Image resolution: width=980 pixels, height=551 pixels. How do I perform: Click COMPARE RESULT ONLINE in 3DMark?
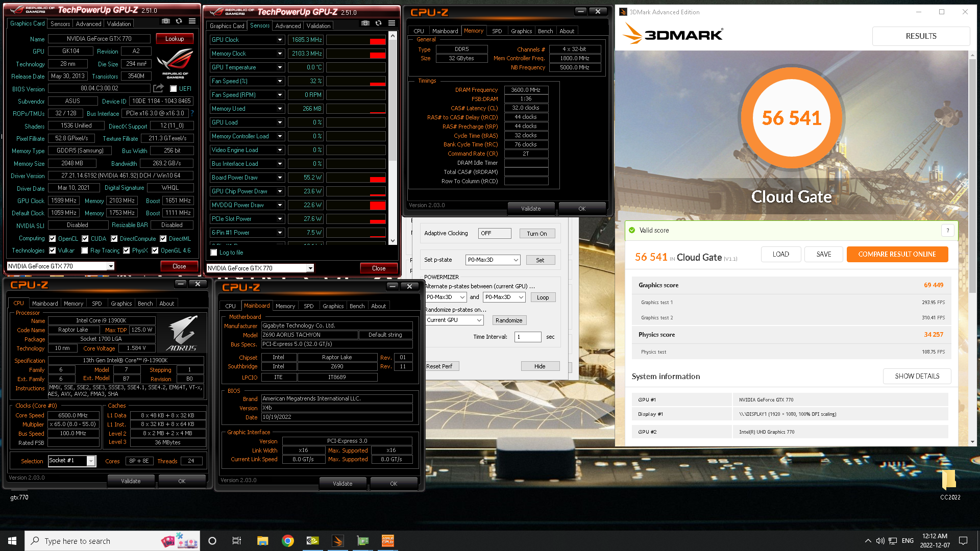[897, 254]
